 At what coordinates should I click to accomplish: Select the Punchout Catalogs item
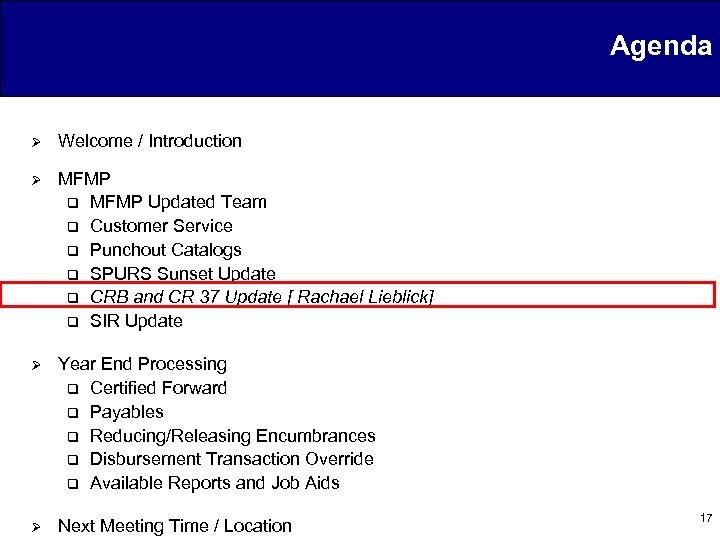pos(166,250)
